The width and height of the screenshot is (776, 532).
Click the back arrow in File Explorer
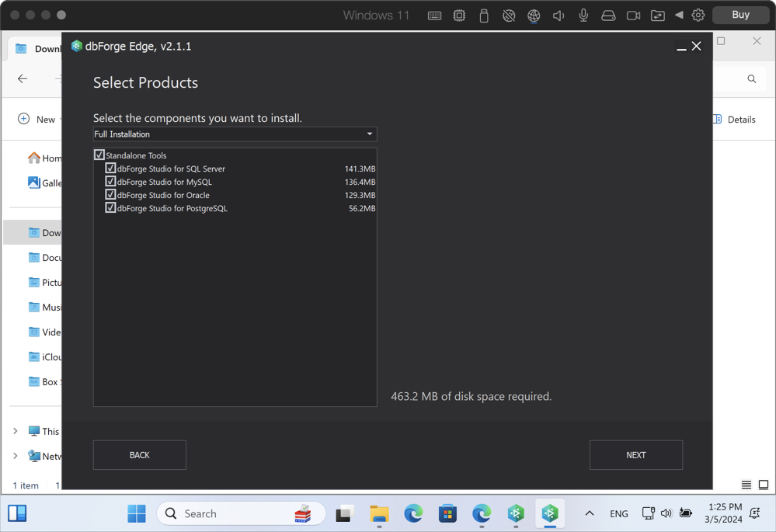[23, 78]
